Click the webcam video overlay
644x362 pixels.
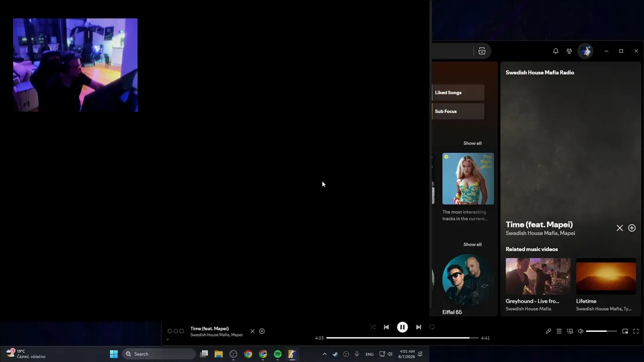[x=75, y=65]
